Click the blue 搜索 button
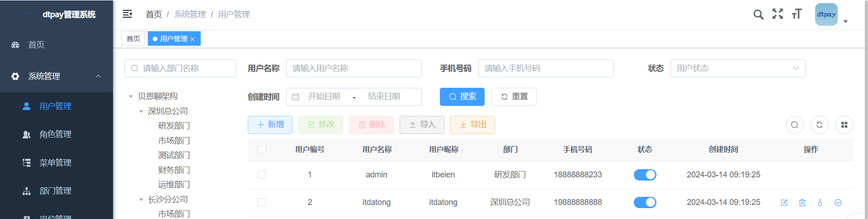Image resolution: width=868 pixels, height=219 pixels. pos(462,97)
